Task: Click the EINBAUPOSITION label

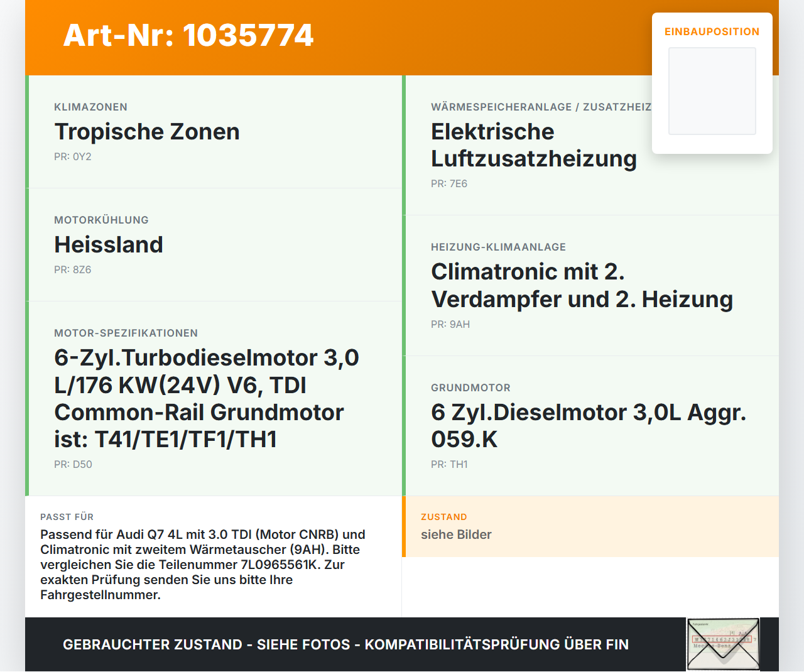Action: pos(712,31)
